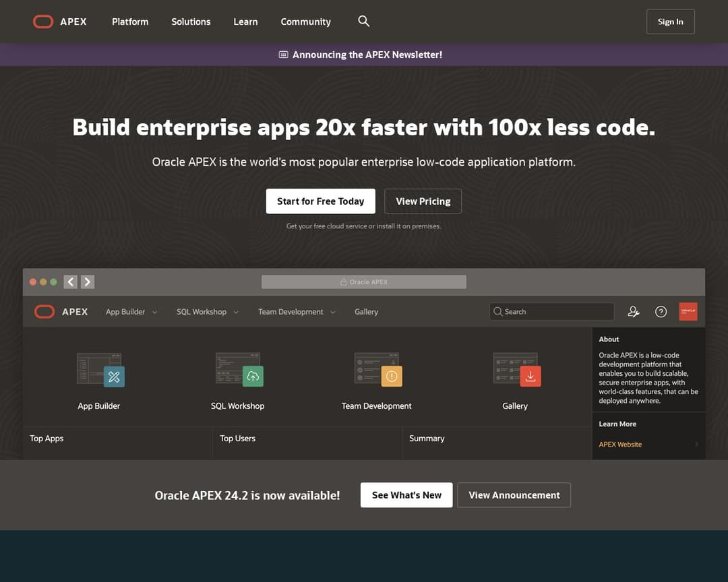The height and width of the screenshot is (582, 728).
Task: Click the Learn More heading
Action: click(x=617, y=424)
